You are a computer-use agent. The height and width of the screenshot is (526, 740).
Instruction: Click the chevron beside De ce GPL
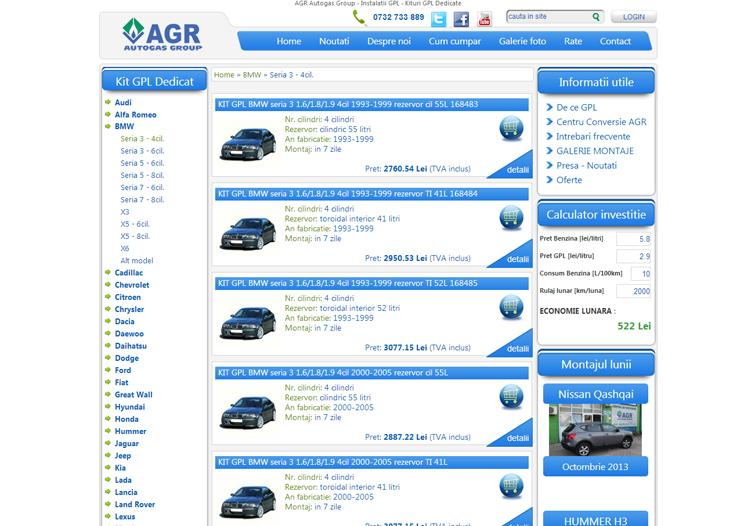coord(549,107)
